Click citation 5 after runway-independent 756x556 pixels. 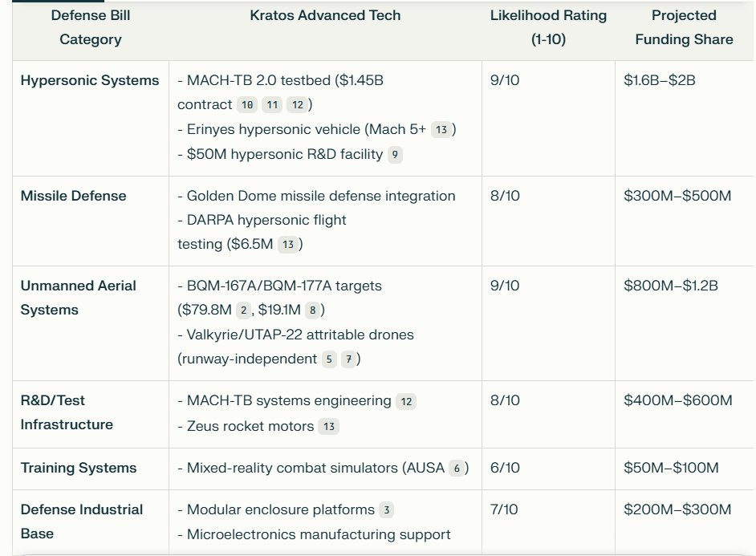329,359
